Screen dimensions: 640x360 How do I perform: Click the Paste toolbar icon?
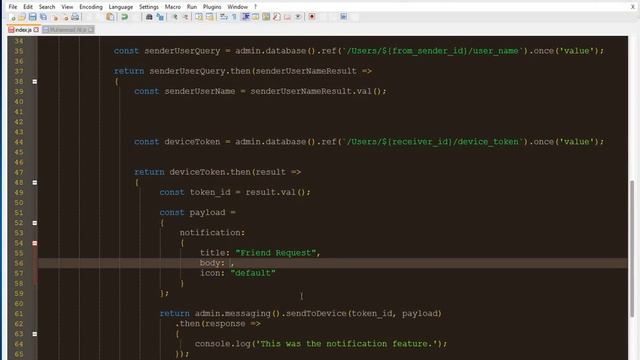[x=110, y=17]
